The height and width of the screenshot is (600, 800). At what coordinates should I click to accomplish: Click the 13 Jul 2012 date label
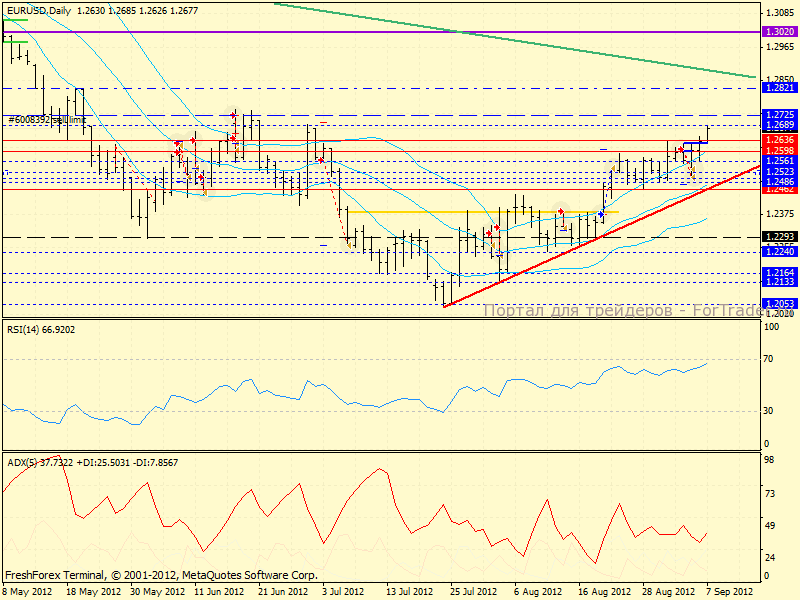(410, 591)
